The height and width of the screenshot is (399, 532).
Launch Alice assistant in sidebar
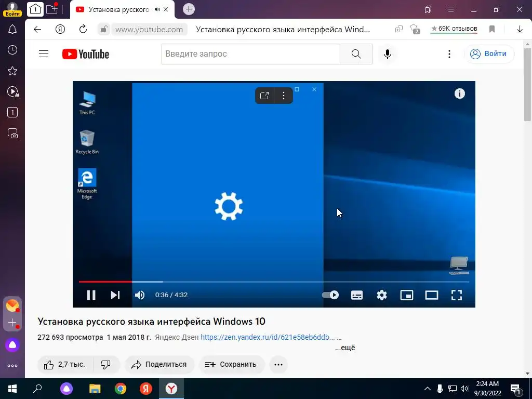click(12, 345)
